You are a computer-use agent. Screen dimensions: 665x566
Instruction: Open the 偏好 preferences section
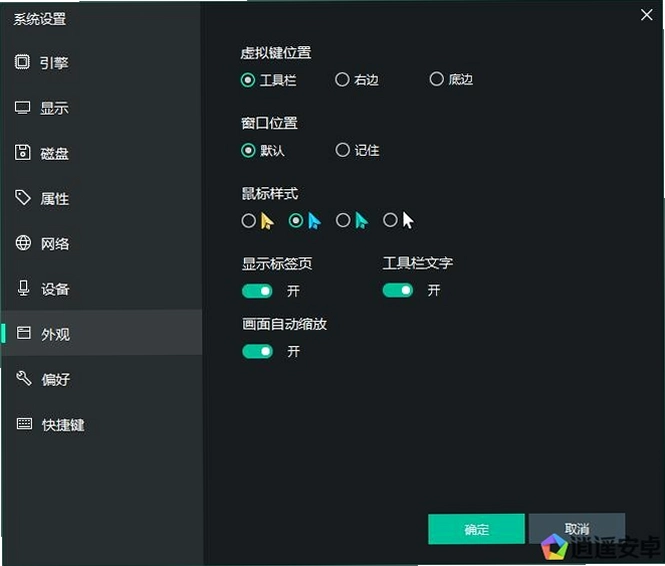pos(102,379)
